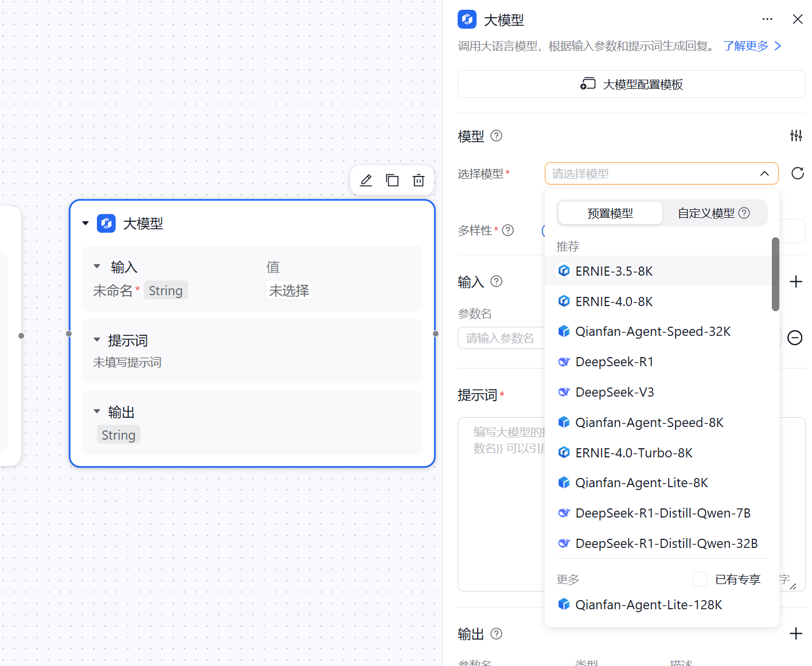Screen dimensions: 812x666
Task: Collapse the 大模型 node with its triangle
Action: (85, 224)
